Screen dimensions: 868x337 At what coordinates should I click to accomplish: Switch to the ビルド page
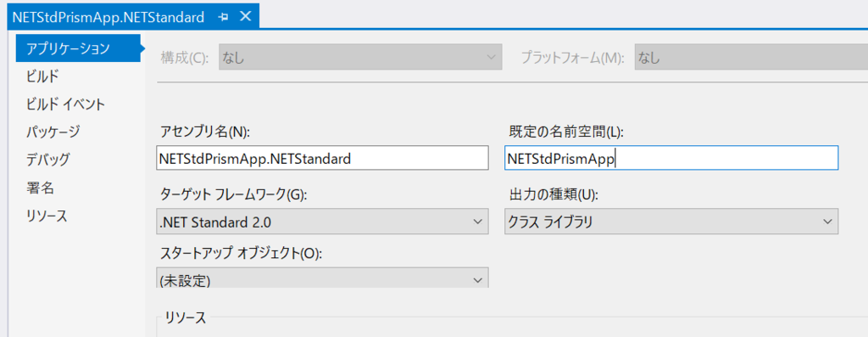42,76
